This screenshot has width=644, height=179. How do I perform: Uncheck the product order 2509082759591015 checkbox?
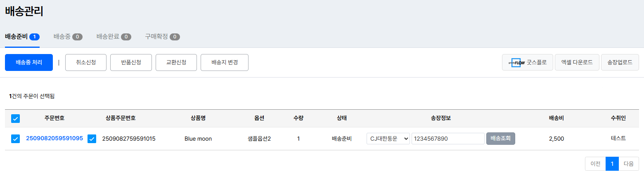click(x=92, y=139)
